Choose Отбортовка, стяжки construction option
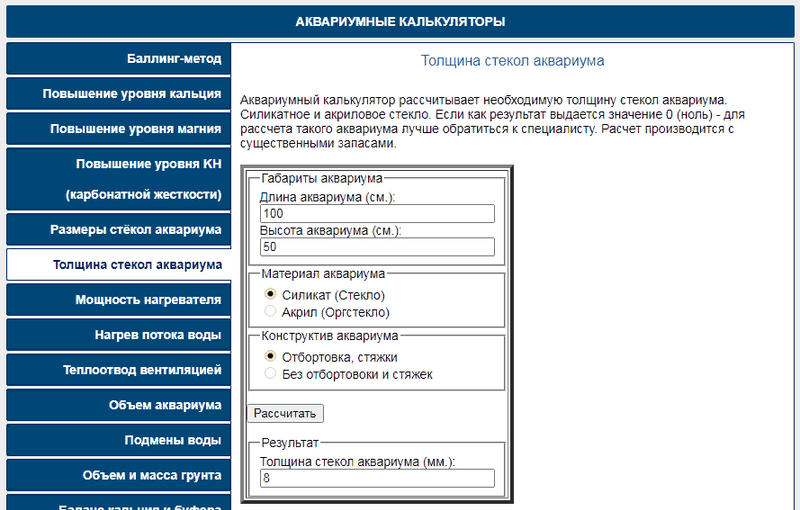Viewport: 800px width, 510px height. (270, 356)
